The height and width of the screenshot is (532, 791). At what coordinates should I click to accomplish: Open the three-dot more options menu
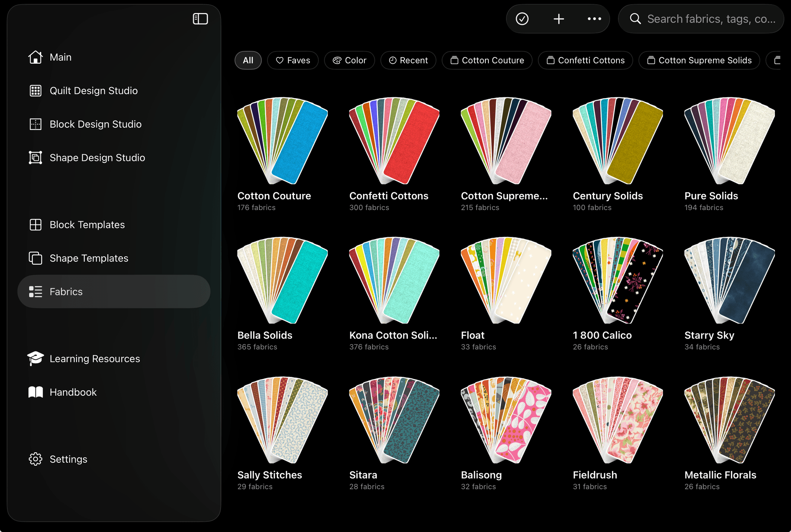(594, 19)
